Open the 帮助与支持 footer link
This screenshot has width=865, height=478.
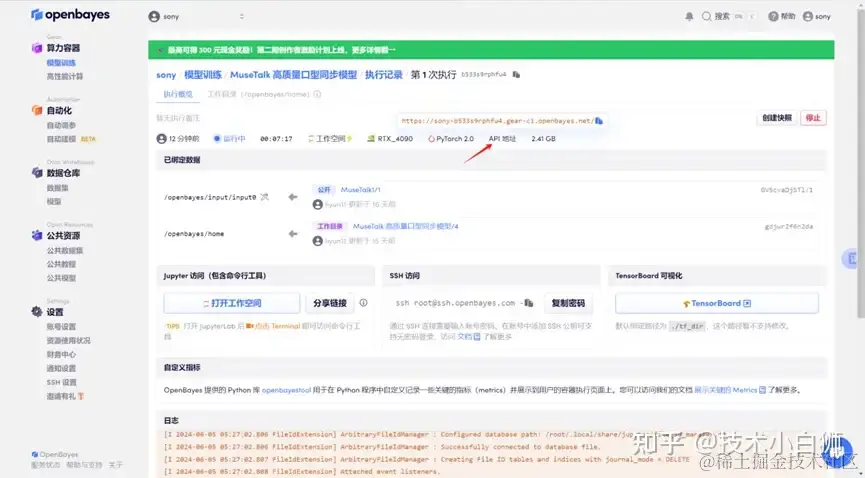pyautogui.click(x=84, y=465)
